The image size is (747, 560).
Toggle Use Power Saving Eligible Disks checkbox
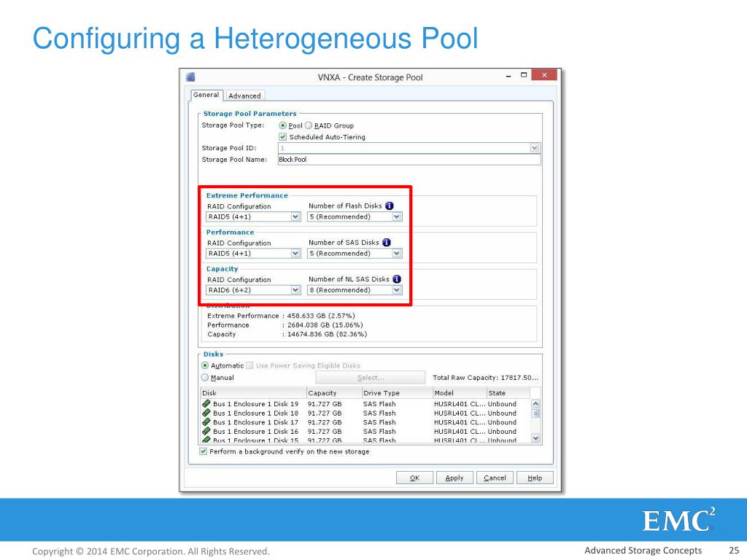[249, 366]
